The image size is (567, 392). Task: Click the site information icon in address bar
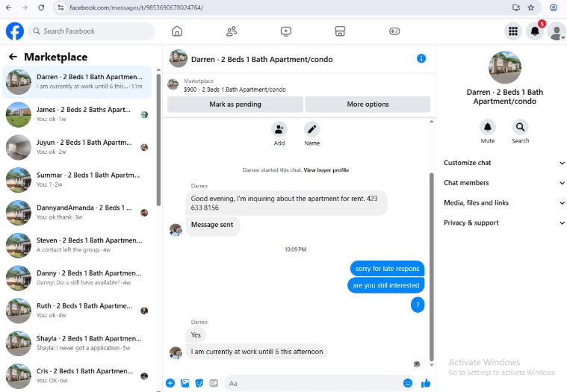click(61, 7)
